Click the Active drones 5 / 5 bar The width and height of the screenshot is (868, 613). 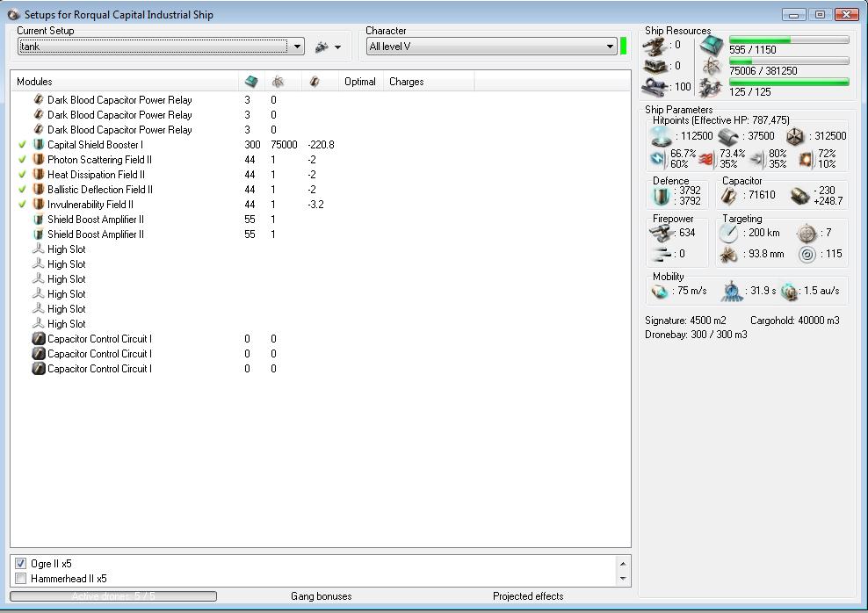[x=113, y=596]
